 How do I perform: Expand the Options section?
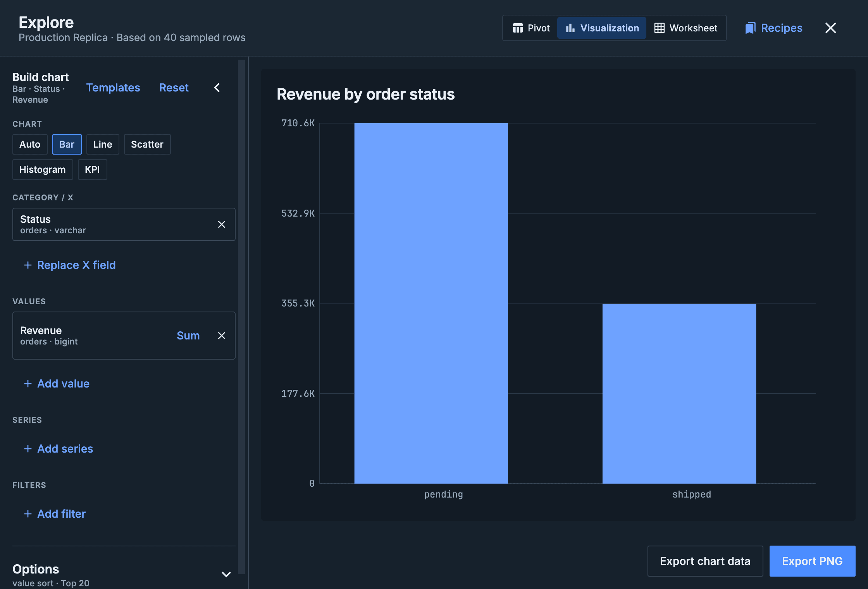point(226,574)
